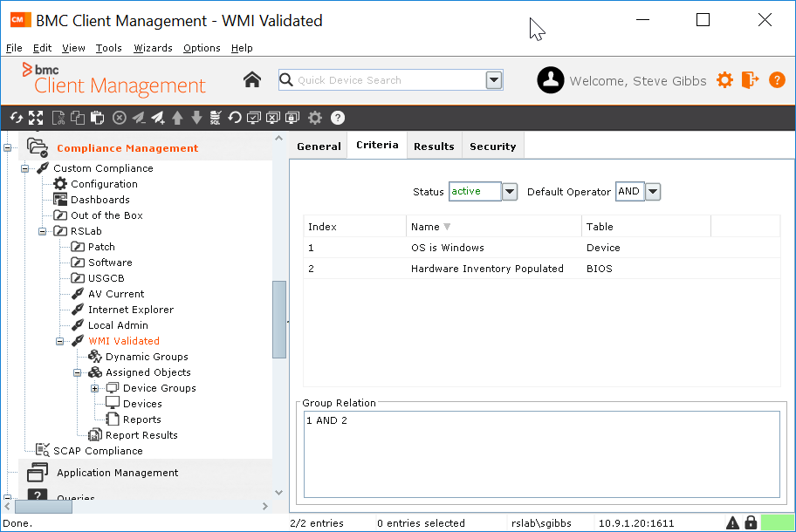Collapse the Compliance Management node

(8, 148)
